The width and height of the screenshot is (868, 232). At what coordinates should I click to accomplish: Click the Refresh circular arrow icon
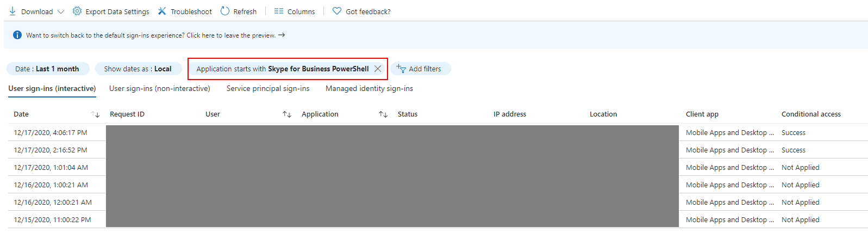pyautogui.click(x=225, y=11)
